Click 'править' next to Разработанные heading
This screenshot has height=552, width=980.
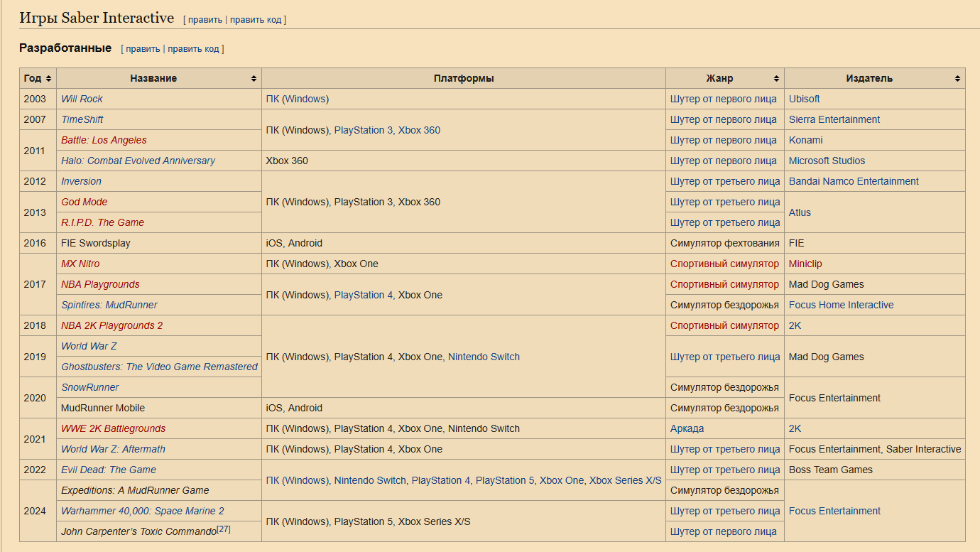(x=143, y=49)
